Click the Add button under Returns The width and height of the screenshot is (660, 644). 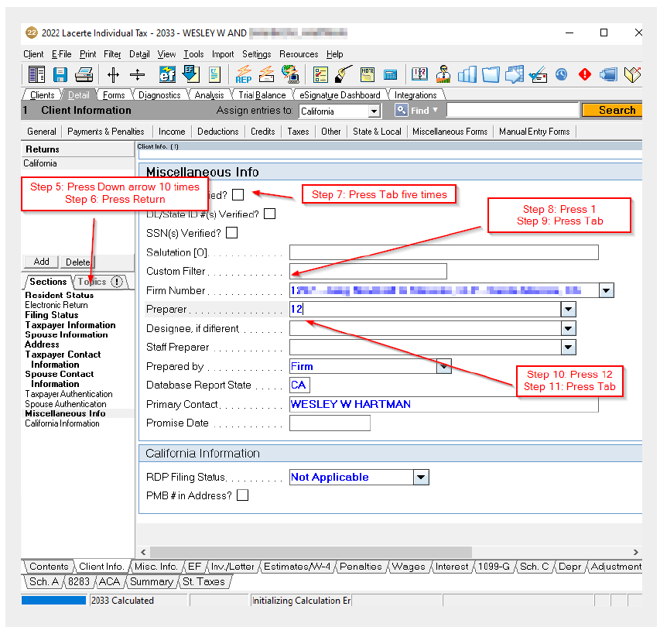pyautogui.click(x=41, y=262)
